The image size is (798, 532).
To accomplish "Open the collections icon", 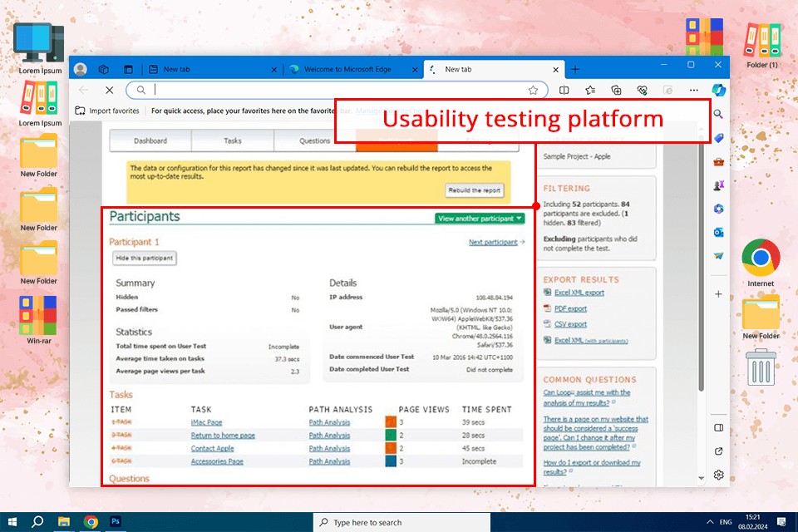I will pyautogui.click(x=616, y=90).
